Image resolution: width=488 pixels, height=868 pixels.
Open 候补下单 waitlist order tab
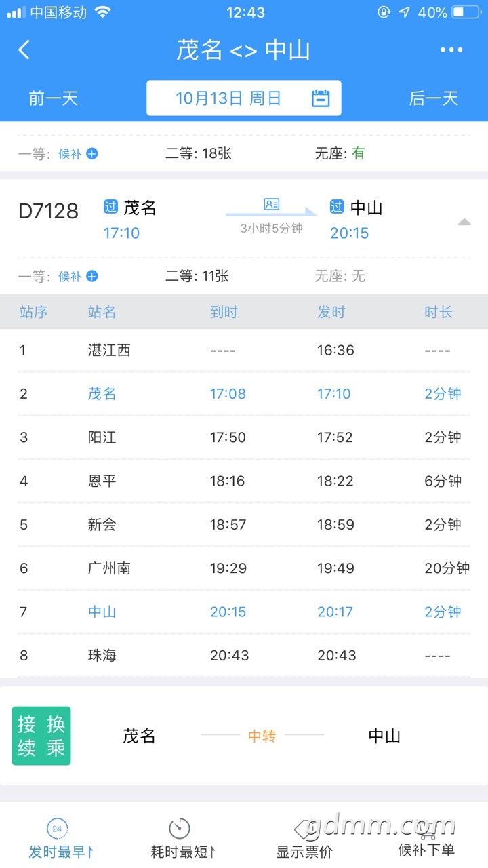coord(426,850)
